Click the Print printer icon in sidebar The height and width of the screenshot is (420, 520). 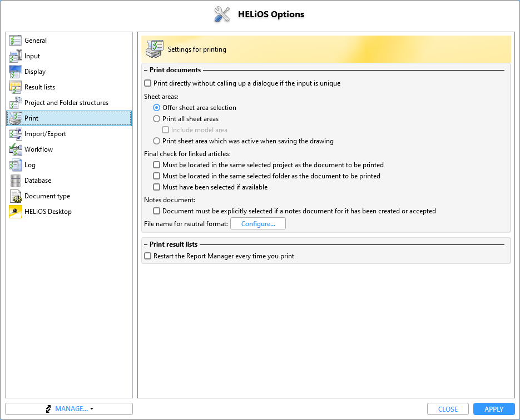pos(15,118)
